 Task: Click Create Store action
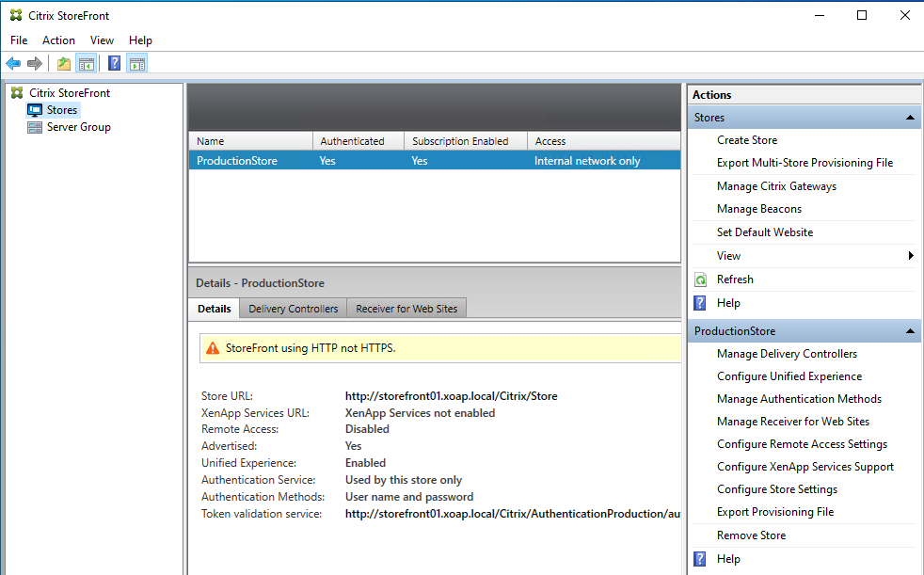(746, 140)
